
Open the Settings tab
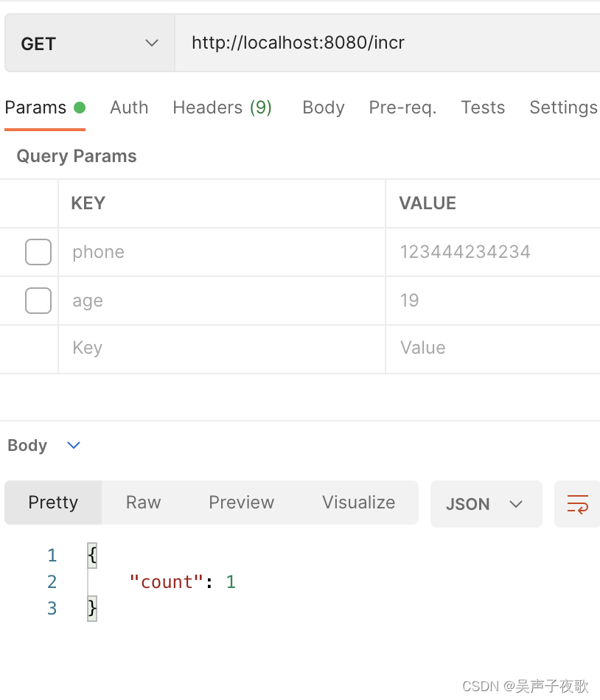[563, 108]
